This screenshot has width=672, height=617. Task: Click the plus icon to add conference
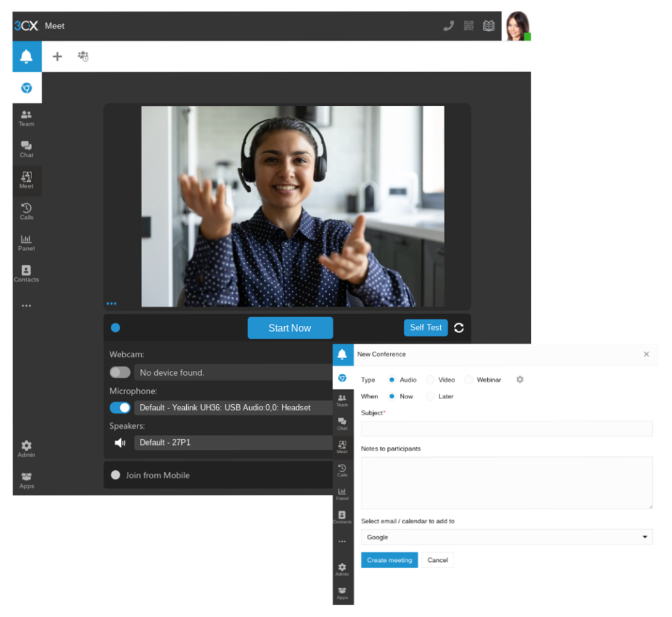pyautogui.click(x=57, y=57)
